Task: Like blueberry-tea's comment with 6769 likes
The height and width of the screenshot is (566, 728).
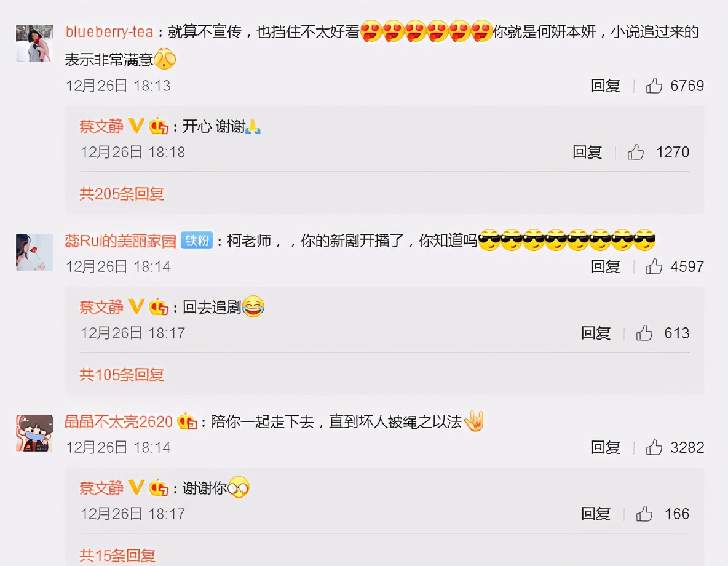Action: [x=654, y=86]
